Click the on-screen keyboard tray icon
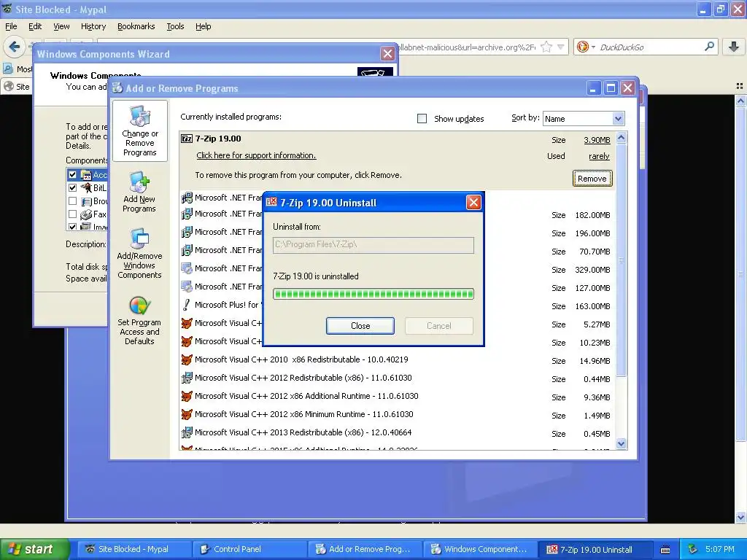The image size is (747, 560). pyautogui.click(x=665, y=550)
